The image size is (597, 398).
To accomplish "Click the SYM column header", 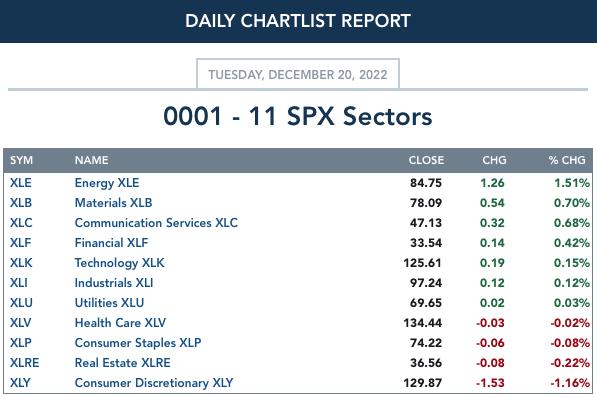I will pyautogui.click(x=21, y=160).
